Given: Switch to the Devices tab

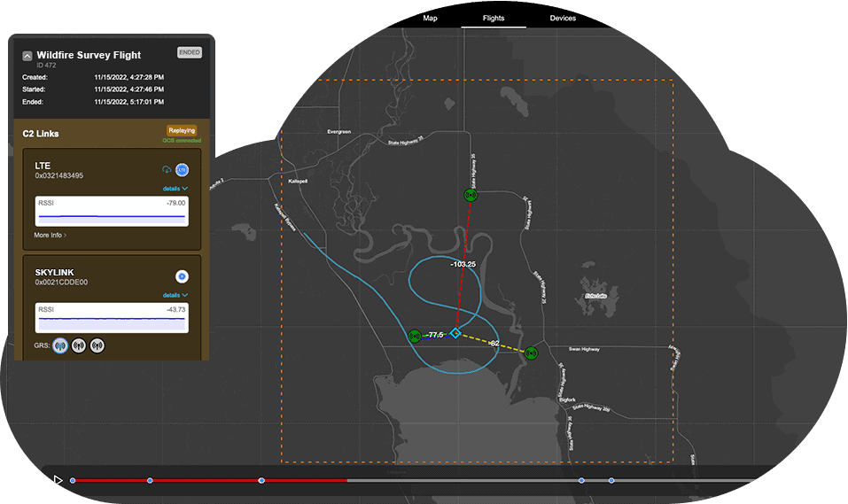Looking at the screenshot, I should (x=563, y=18).
